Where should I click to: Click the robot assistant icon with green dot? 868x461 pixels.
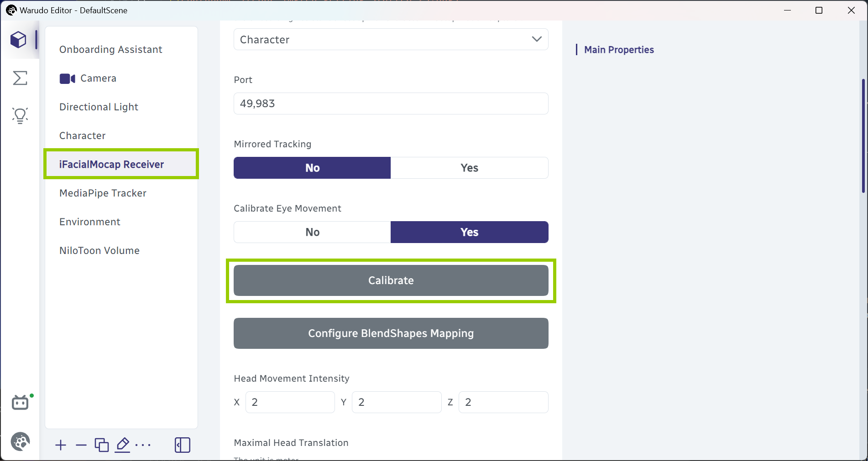[21, 402]
